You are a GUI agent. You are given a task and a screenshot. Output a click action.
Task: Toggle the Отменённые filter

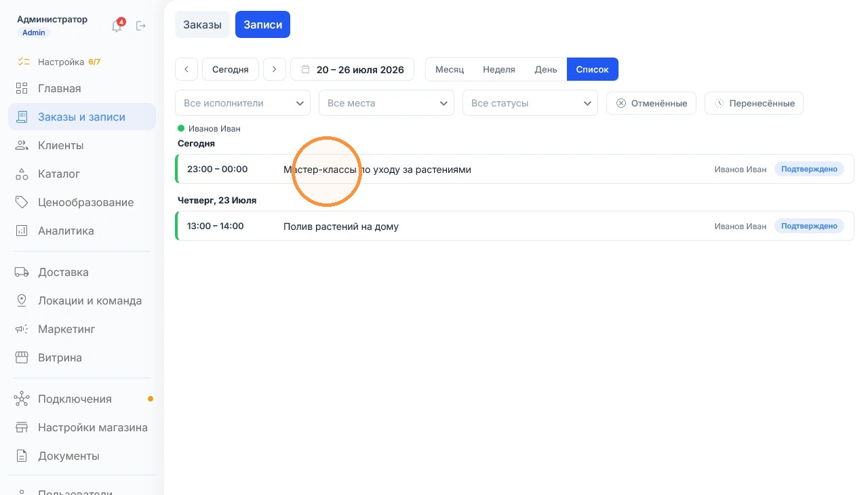coord(651,103)
